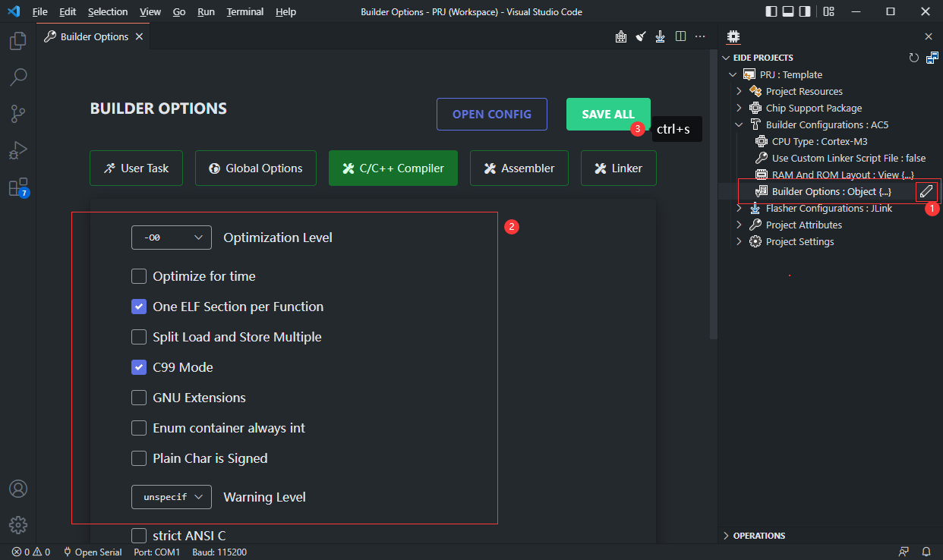Click the OPEN CONFIG button
This screenshot has height=560, width=943.
491,114
